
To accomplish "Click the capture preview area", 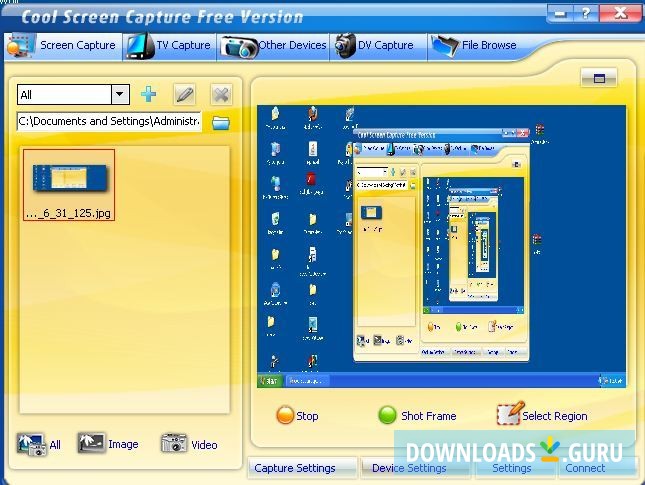I will [x=441, y=246].
